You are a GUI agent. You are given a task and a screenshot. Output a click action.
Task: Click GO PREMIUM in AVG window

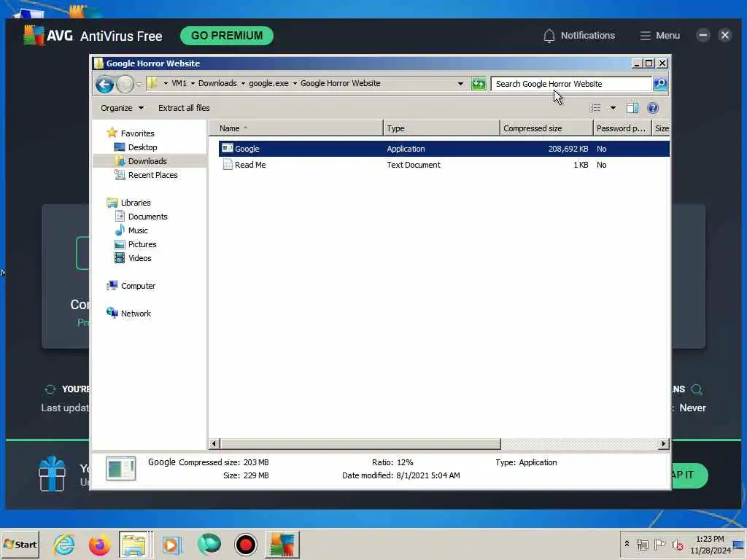point(227,36)
